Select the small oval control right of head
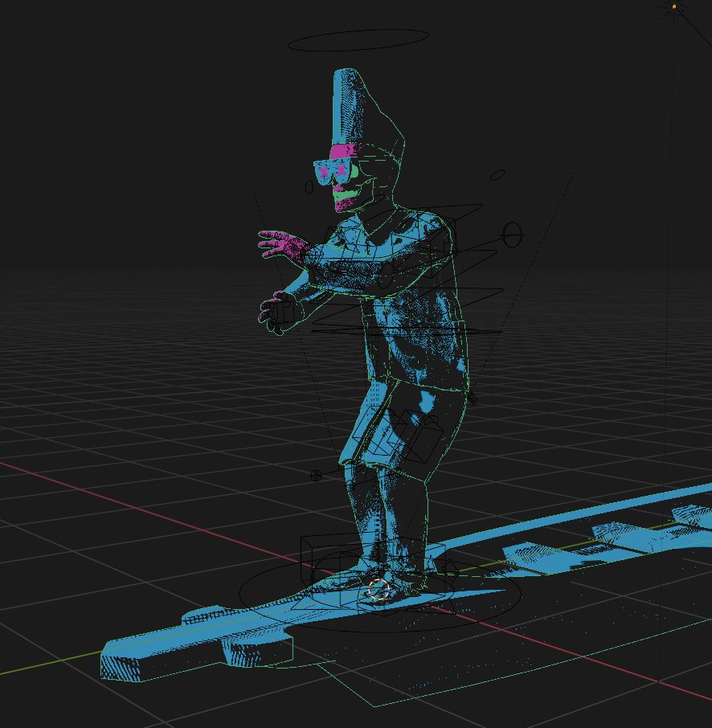The width and height of the screenshot is (712, 728). pyautogui.click(x=498, y=175)
